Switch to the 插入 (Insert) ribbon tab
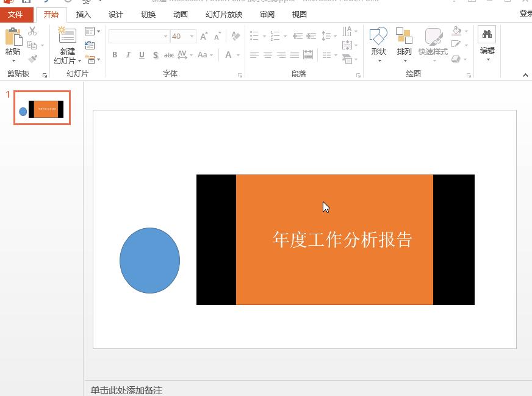This screenshot has height=396, width=532. [x=84, y=14]
